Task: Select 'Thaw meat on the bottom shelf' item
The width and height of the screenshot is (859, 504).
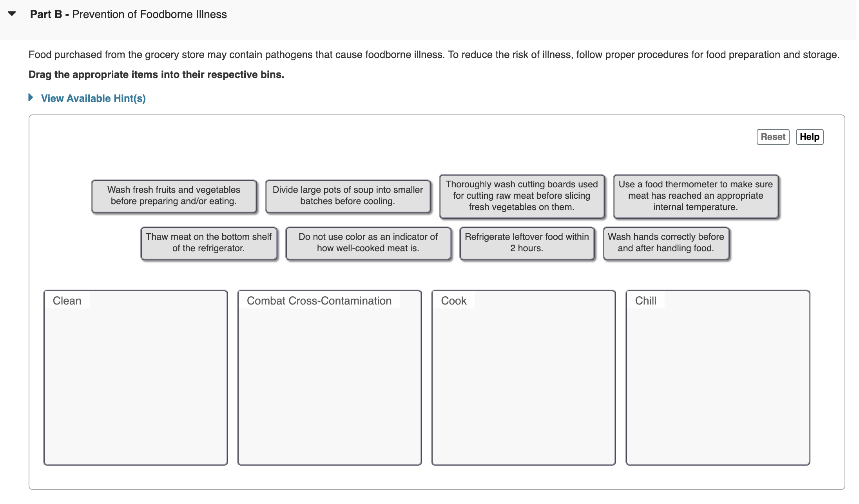Action: tap(208, 243)
